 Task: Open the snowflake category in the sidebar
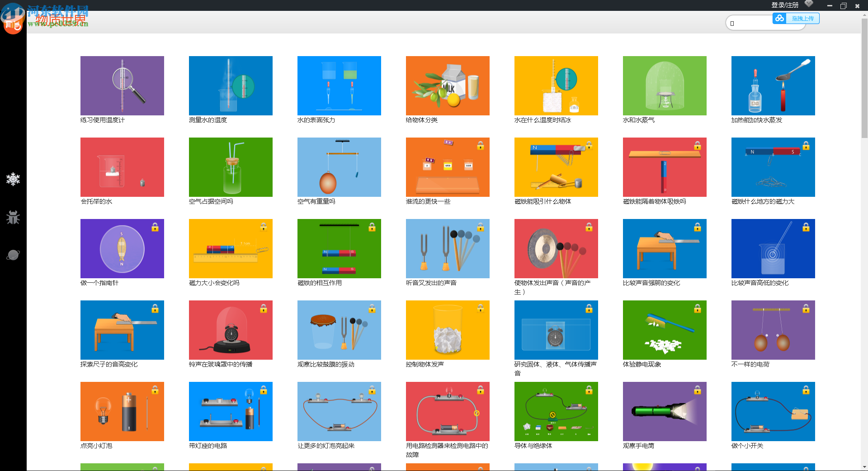click(x=13, y=179)
